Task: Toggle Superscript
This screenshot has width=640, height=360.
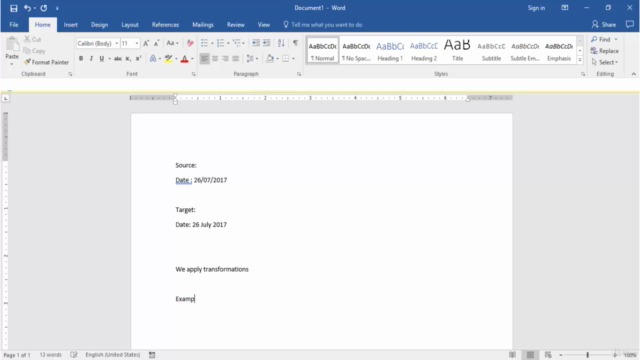Action: 138,59
